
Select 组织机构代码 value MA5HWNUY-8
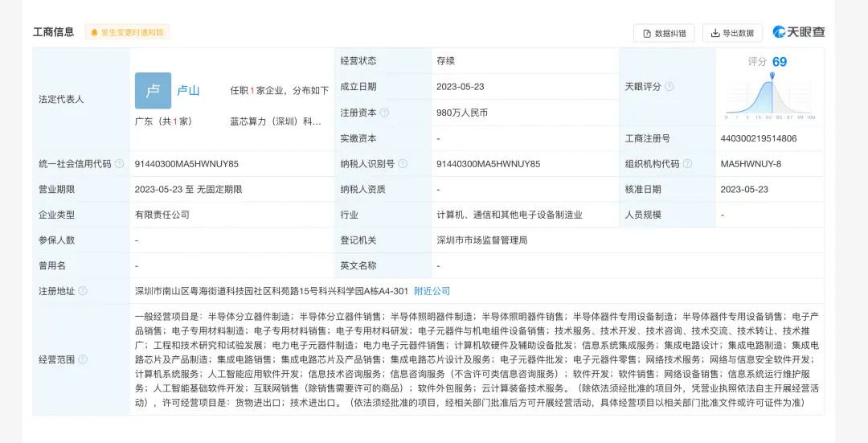[x=751, y=164]
